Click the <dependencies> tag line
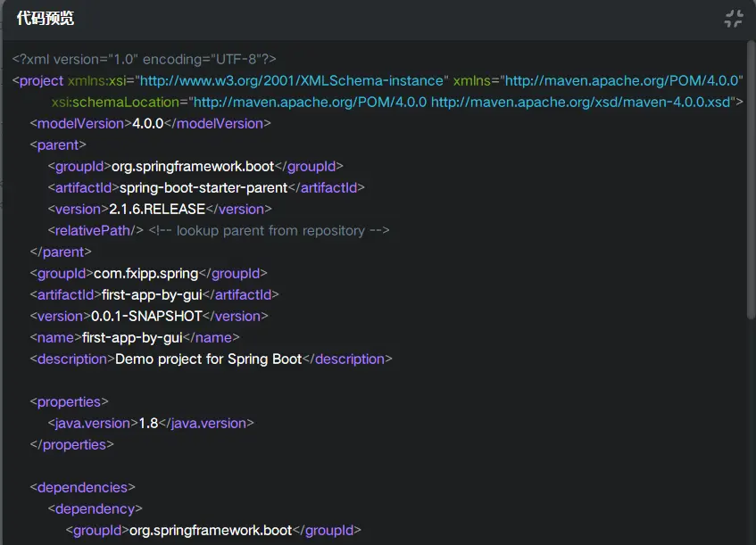Screen dimensions: 756x545 82,487
